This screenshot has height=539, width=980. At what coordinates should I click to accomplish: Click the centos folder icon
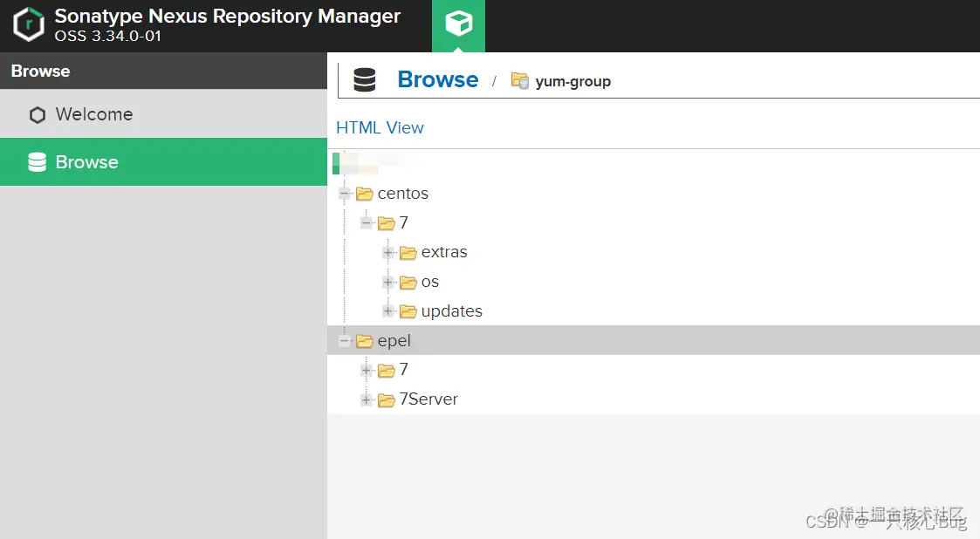point(365,194)
